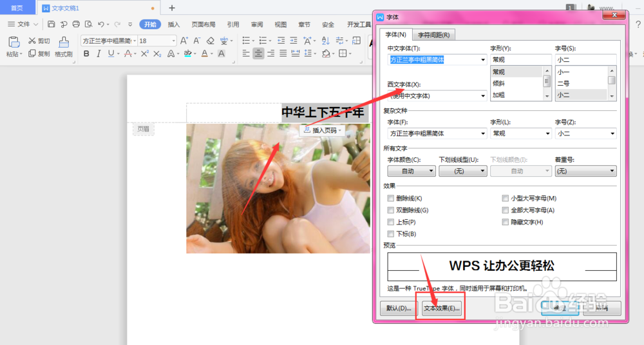Increase paragraph indent icon
Image resolution: width=644 pixels, height=345 pixels.
pyautogui.click(x=294, y=40)
